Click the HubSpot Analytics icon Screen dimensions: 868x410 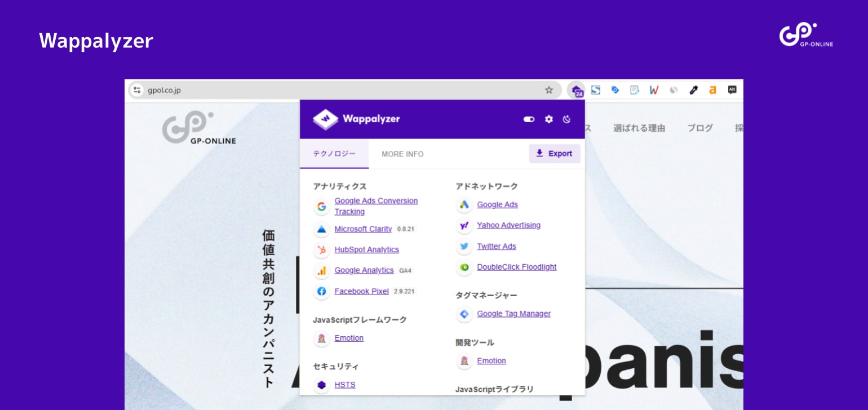point(321,250)
